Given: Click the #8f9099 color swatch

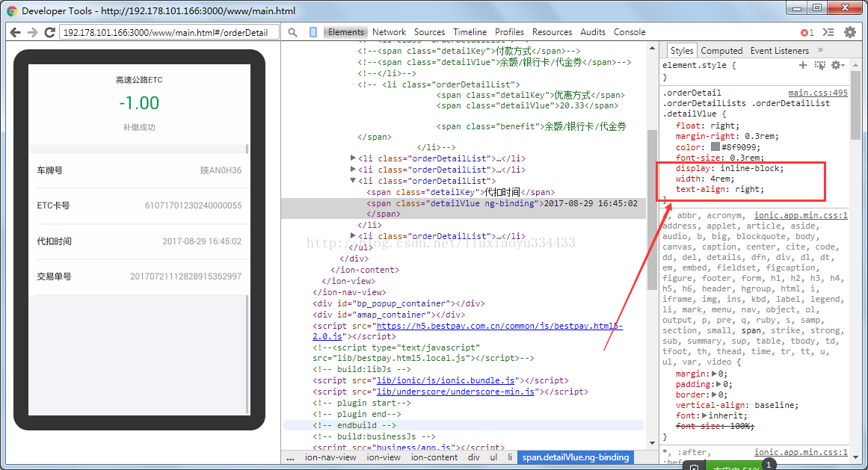Looking at the screenshot, I should point(715,147).
